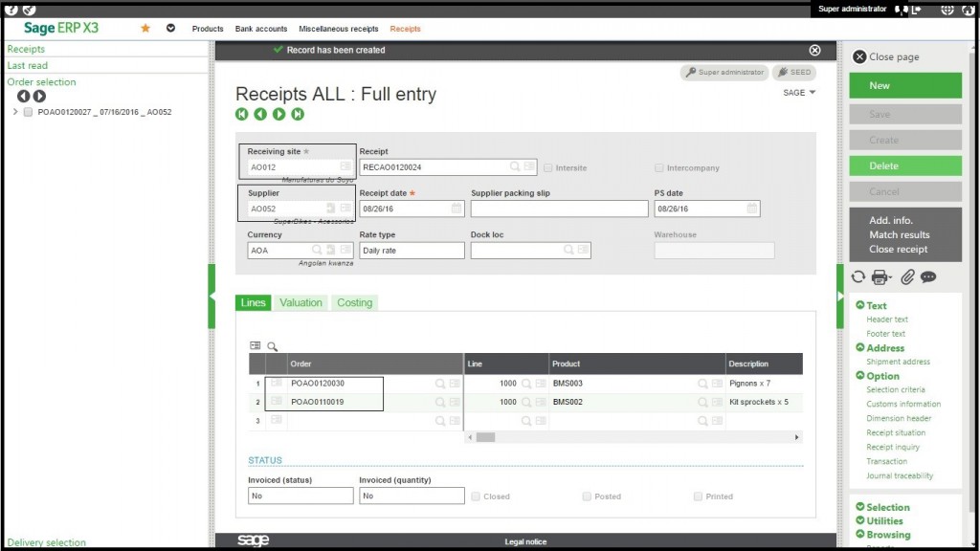This screenshot has height=551, width=980.
Task: Open the Invoiced (quantity) combo box
Action: pyautogui.click(x=412, y=496)
